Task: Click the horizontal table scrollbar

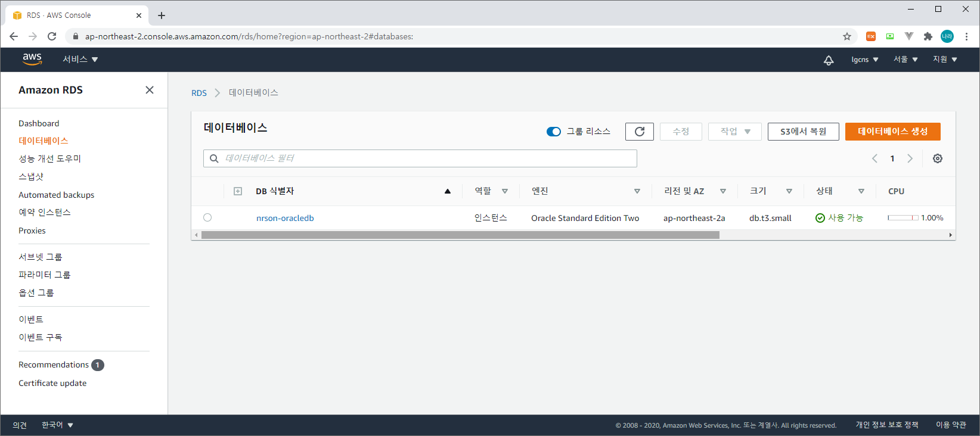Action: pyautogui.click(x=460, y=235)
